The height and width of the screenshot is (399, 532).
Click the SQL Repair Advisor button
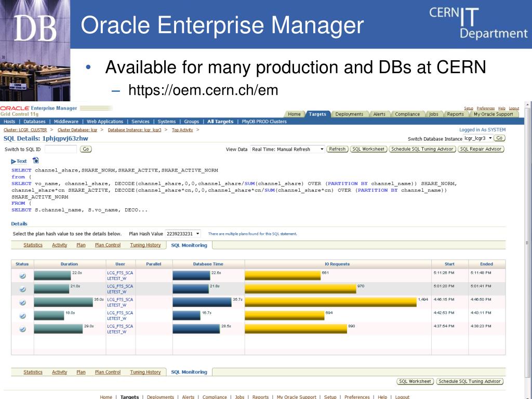[481, 149]
